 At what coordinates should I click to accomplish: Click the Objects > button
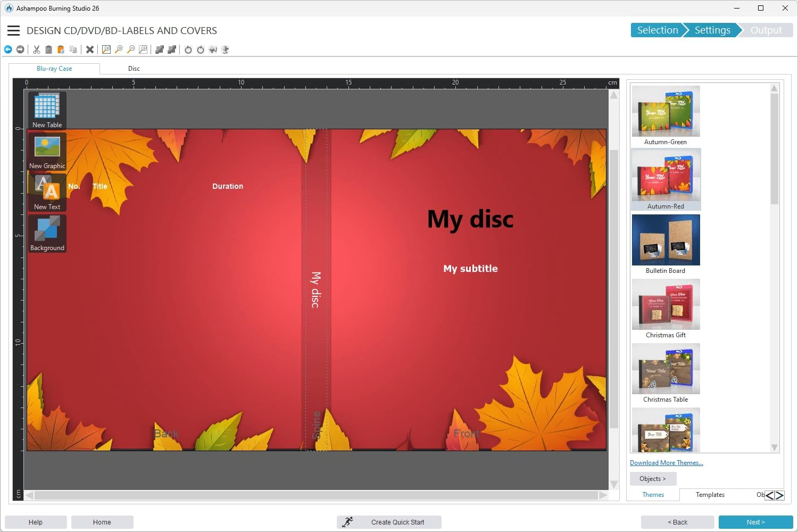click(653, 478)
